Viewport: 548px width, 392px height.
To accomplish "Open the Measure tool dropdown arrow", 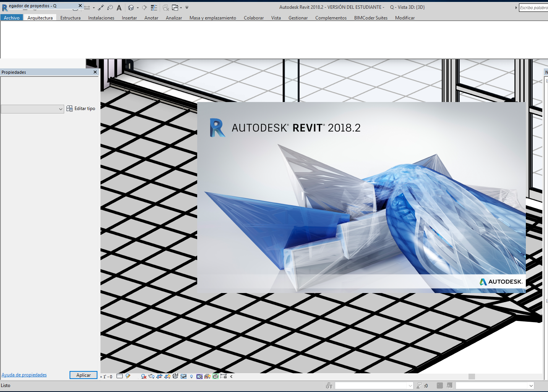I will coord(94,7).
